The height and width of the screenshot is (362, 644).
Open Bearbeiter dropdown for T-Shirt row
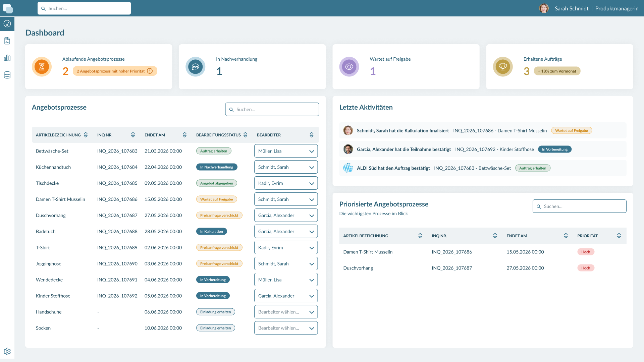click(x=286, y=247)
